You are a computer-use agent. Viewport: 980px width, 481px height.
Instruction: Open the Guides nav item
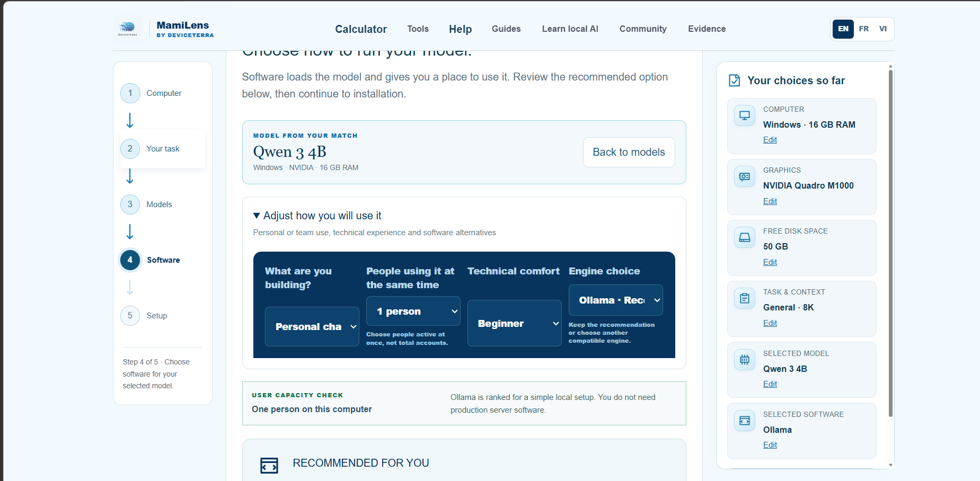pos(506,29)
